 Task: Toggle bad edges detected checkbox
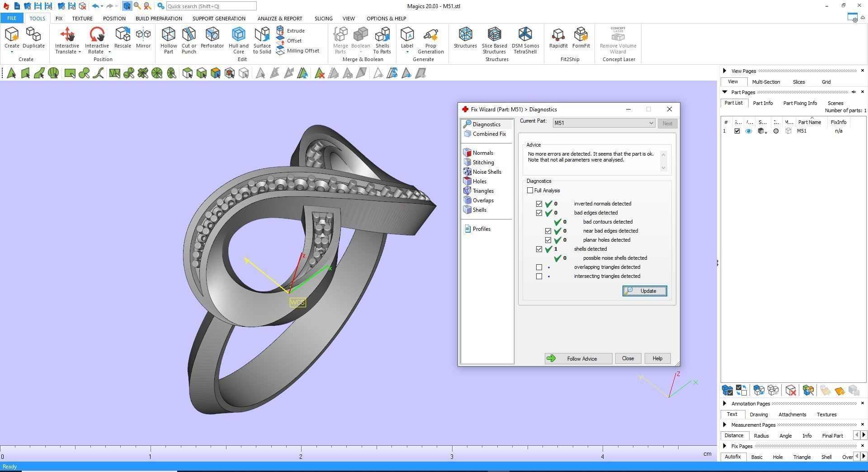pyautogui.click(x=539, y=213)
